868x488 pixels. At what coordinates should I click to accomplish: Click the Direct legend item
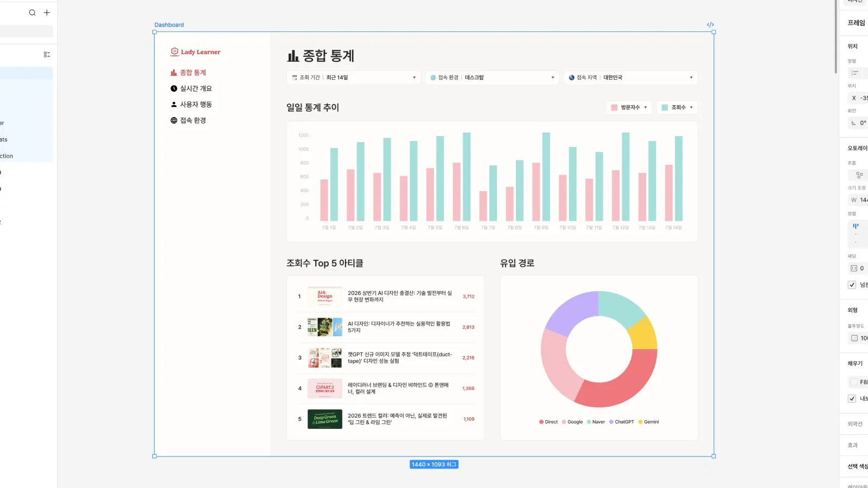click(x=548, y=422)
